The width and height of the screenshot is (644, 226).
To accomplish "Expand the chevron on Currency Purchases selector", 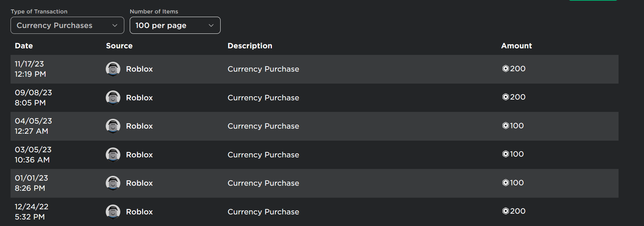I will (x=115, y=25).
